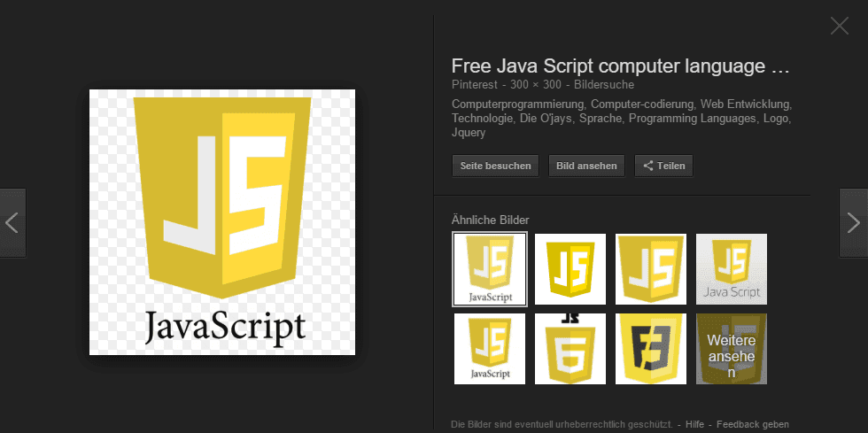The image size is (868, 433).
Task: Go to next image with right arrow
Action: click(853, 222)
